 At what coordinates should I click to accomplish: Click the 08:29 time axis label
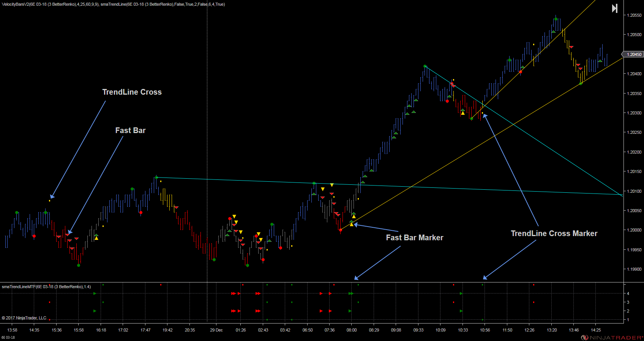tap(374, 330)
